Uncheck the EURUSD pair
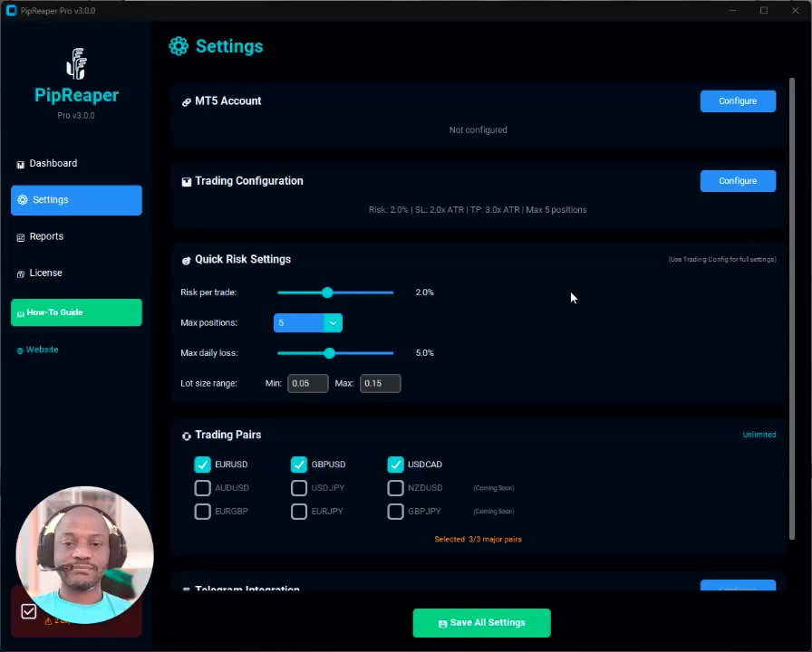The height and width of the screenshot is (652, 812). 202,465
